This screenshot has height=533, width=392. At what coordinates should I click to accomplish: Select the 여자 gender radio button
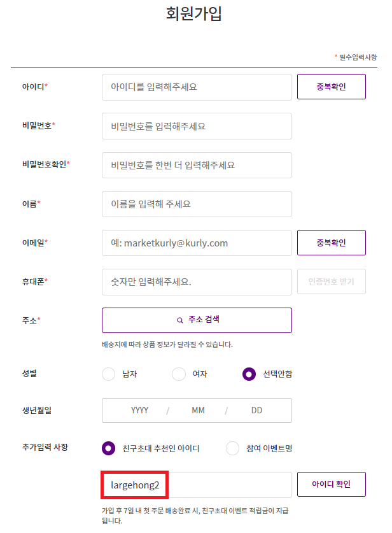(178, 374)
